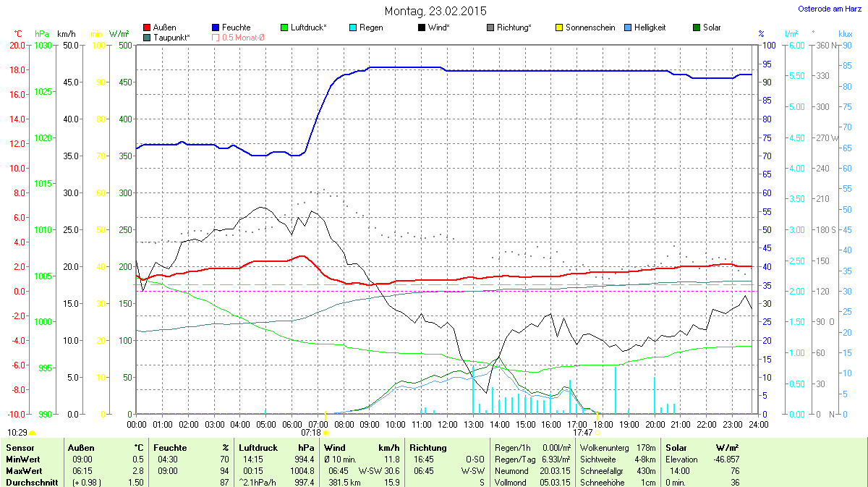Select the Solar W/m² table header

tap(692, 448)
